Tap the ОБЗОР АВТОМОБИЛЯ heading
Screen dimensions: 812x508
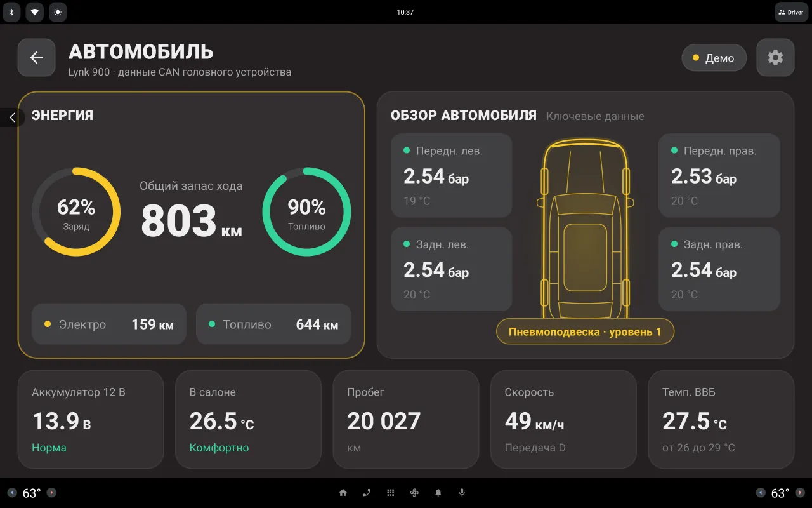(x=464, y=116)
